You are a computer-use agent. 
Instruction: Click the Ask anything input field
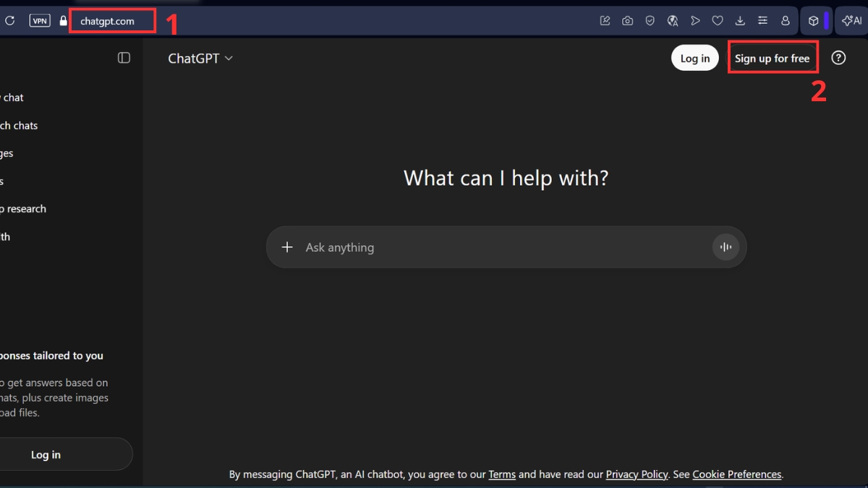click(x=506, y=247)
